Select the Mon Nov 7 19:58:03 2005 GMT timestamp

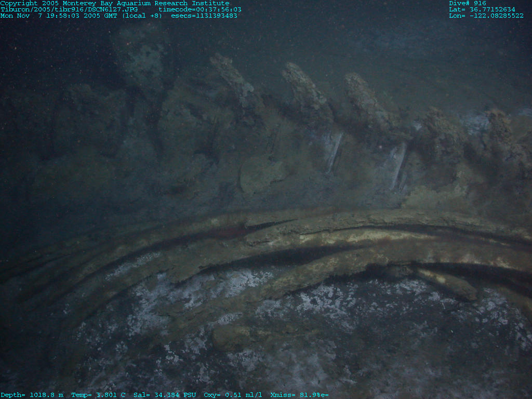click(59, 16)
